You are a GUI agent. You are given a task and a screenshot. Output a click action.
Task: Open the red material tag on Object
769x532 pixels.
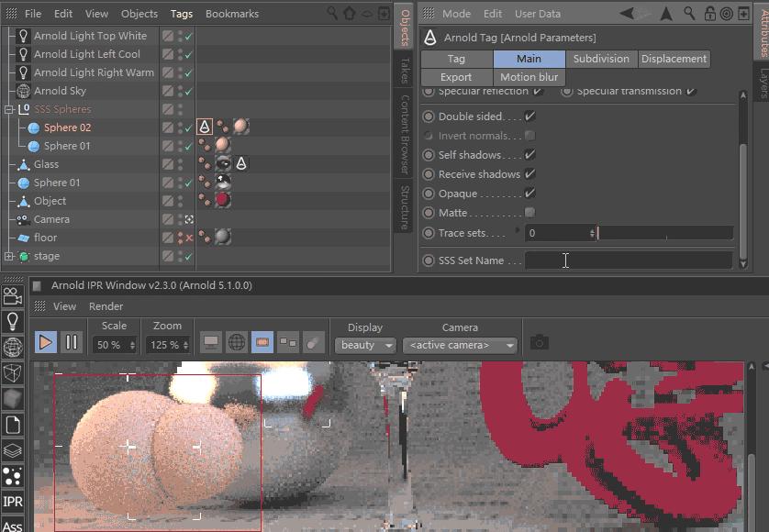[x=224, y=200]
